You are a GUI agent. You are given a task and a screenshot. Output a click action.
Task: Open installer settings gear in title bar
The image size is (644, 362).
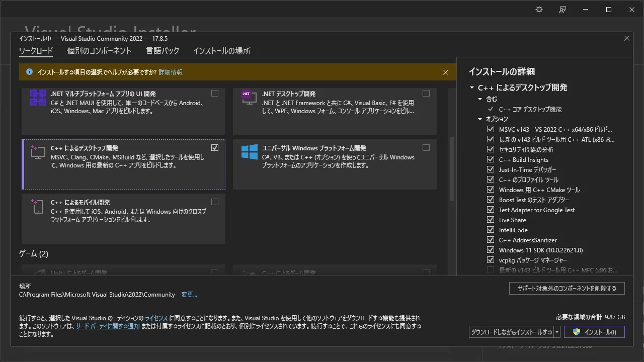[x=539, y=10]
